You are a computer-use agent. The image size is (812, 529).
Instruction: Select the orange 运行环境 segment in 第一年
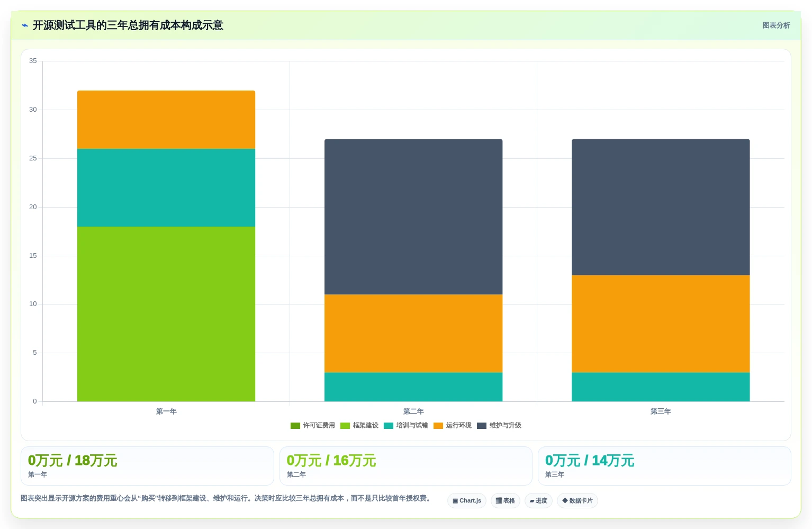point(166,120)
